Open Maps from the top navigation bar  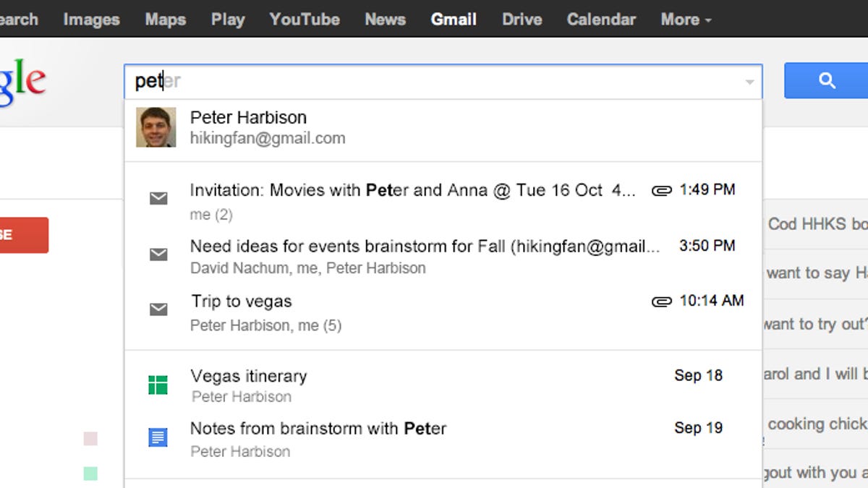pos(165,20)
